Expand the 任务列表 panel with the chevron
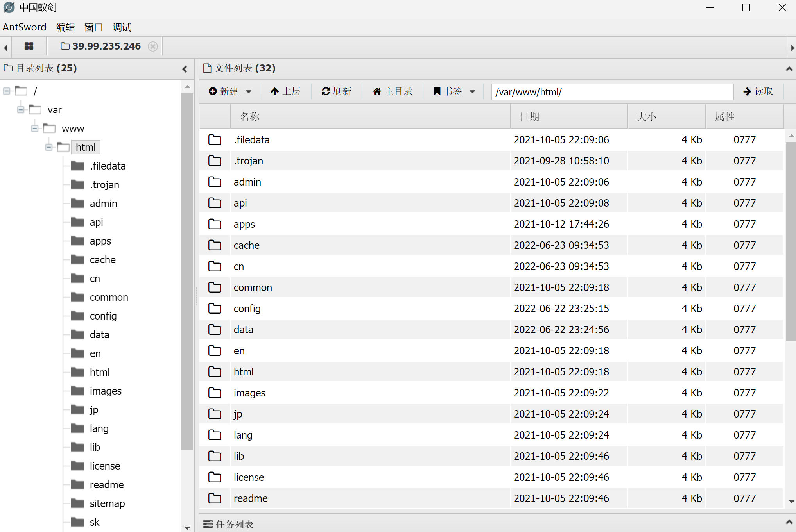 (x=789, y=522)
